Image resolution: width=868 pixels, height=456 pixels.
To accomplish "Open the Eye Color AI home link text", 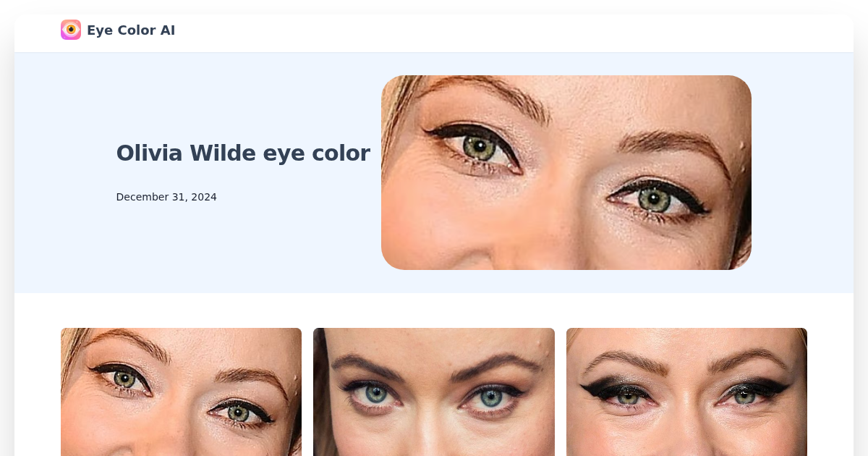I will tap(131, 30).
